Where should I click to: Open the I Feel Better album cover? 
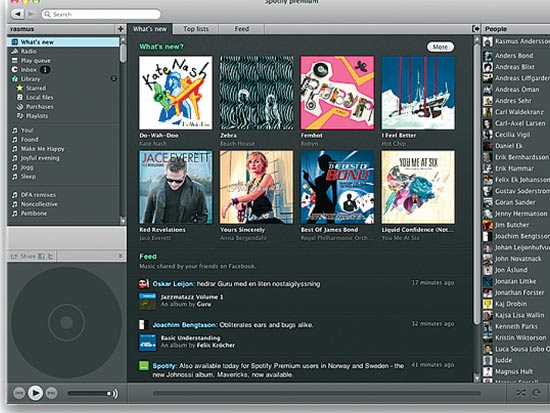click(x=418, y=93)
